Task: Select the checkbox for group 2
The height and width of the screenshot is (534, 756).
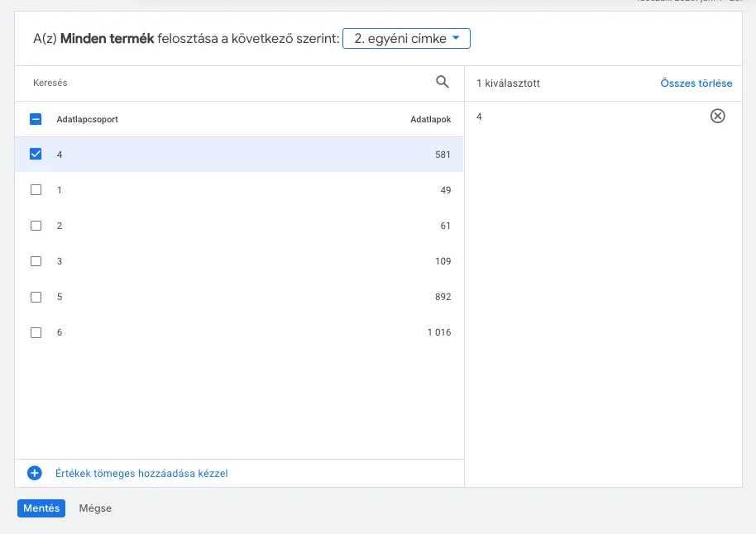Action: [x=36, y=226]
